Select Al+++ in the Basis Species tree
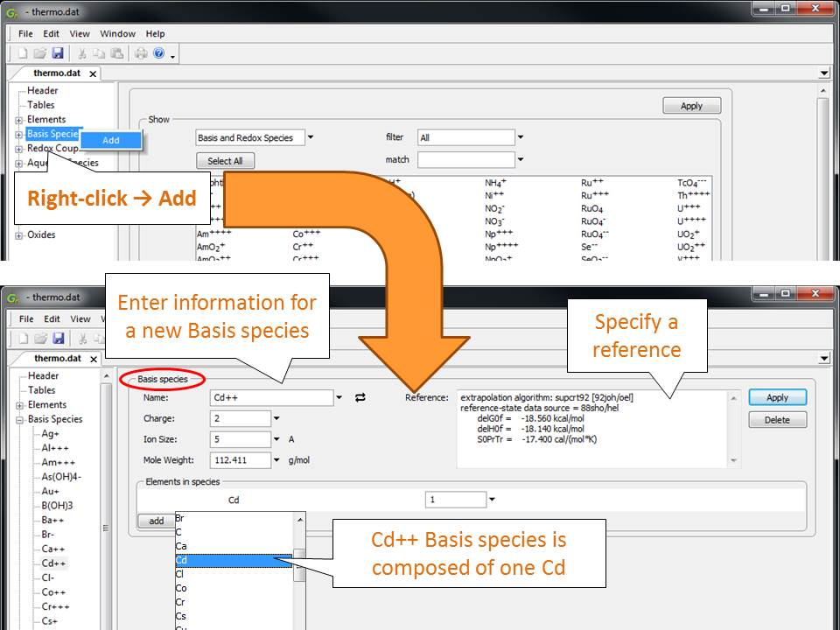This screenshot has width=840, height=630. (55, 448)
